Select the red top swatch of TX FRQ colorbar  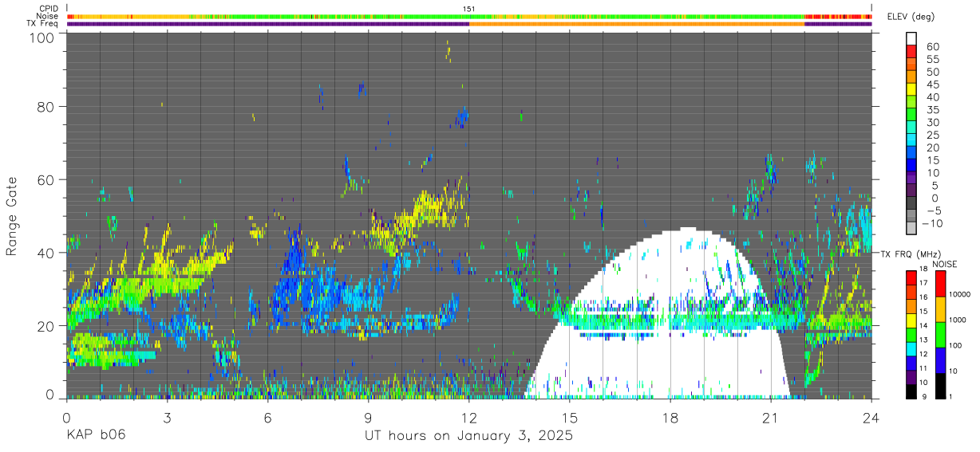click(911, 278)
